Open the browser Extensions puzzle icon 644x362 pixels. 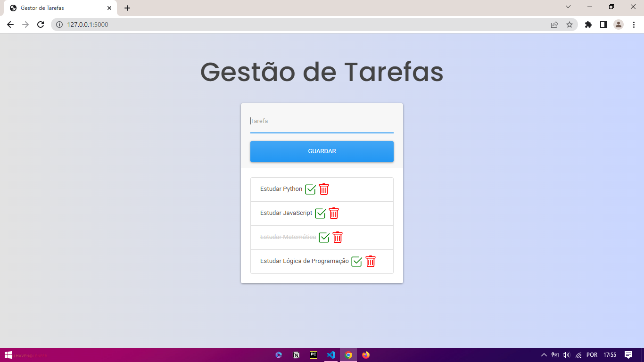click(588, 24)
